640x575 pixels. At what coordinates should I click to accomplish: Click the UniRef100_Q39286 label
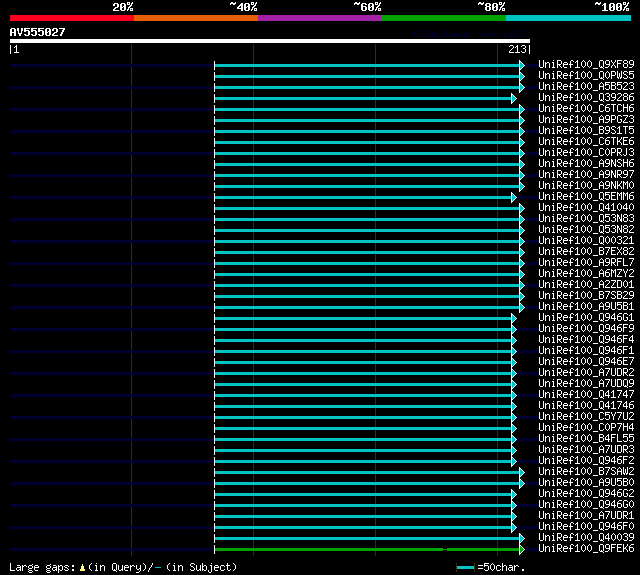(586, 98)
